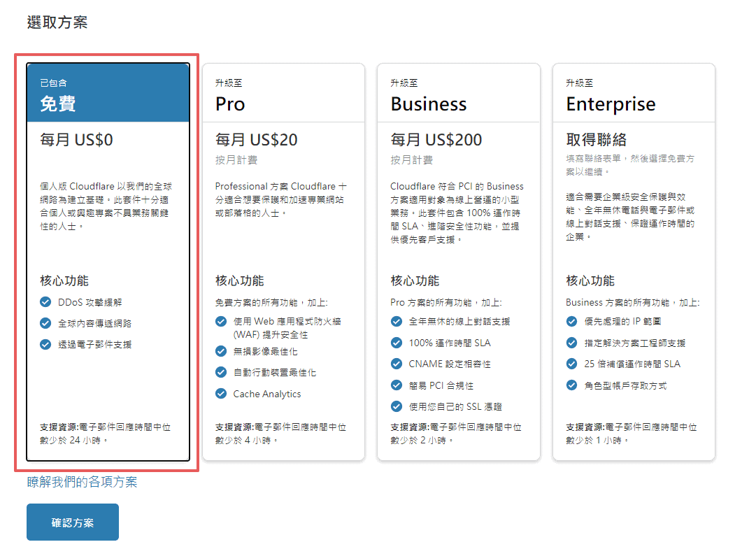Click 核心功能 heading in Pro plan
This screenshot has height=556, width=756.
coord(240,280)
